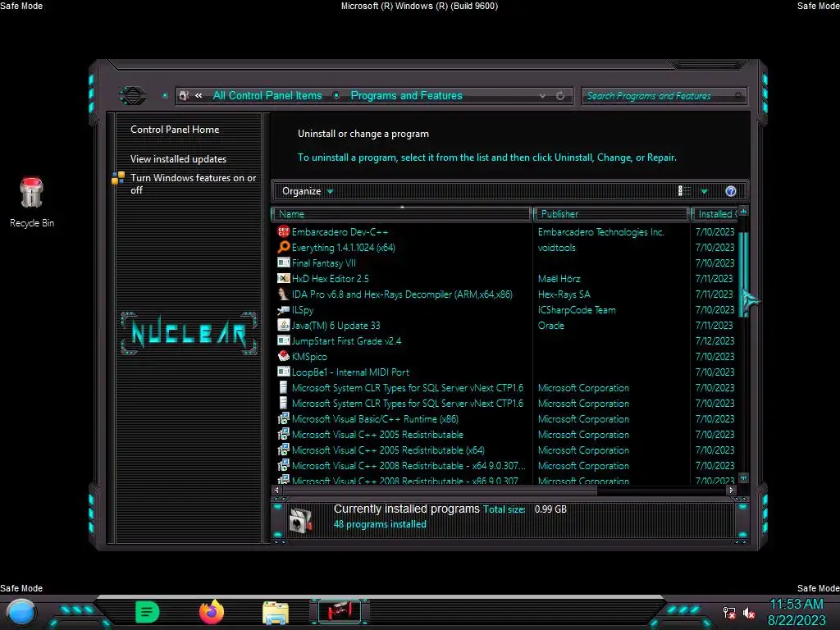
Task: Click the address bar double chevron
Action: point(199,95)
